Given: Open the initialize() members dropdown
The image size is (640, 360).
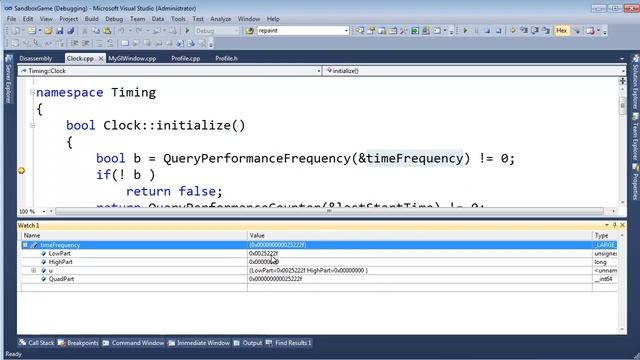Looking at the screenshot, I should pyautogui.click(x=623, y=71).
